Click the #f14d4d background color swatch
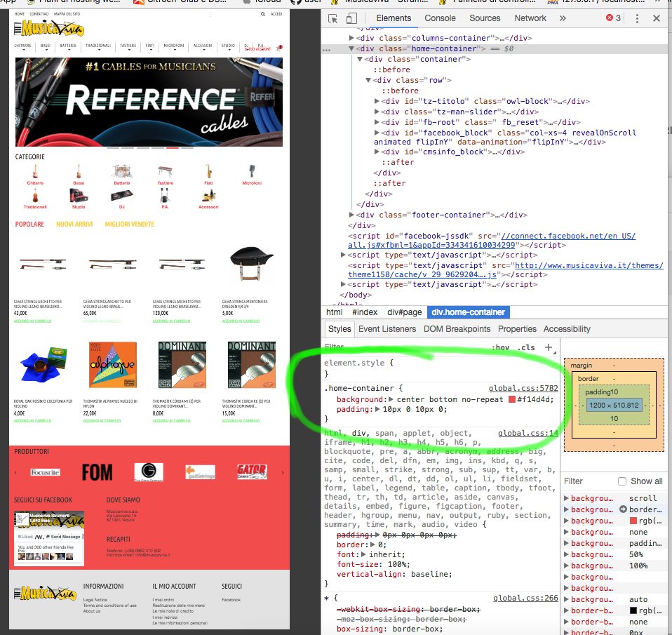The width and height of the screenshot is (672, 635). click(x=511, y=399)
